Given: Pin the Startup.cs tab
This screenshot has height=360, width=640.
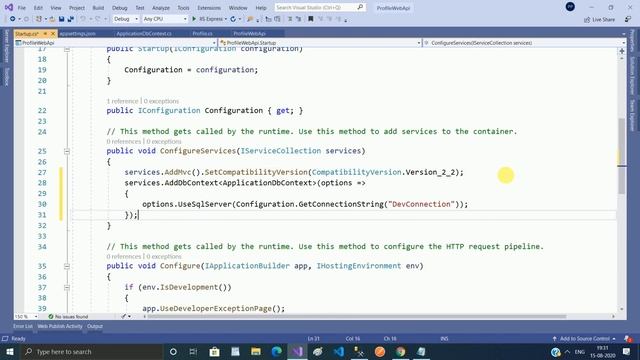Looking at the screenshot, I should coord(45,33).
